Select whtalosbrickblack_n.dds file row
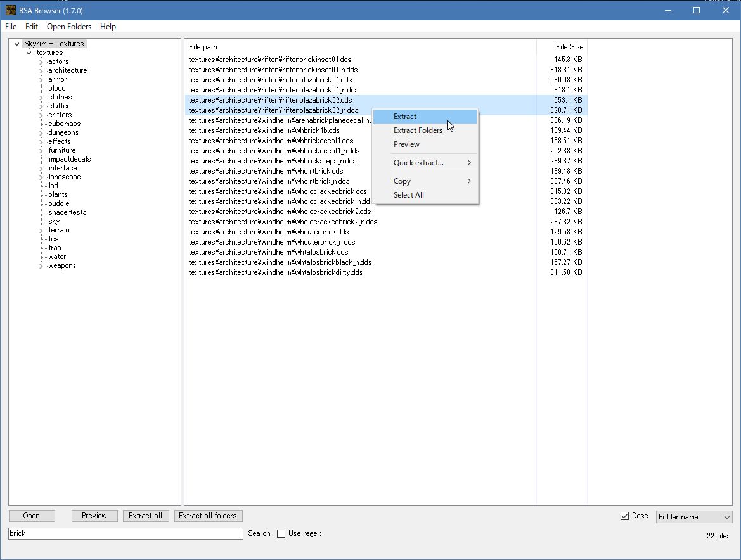This screenshot has width=741, height=560. click(385, 262)
